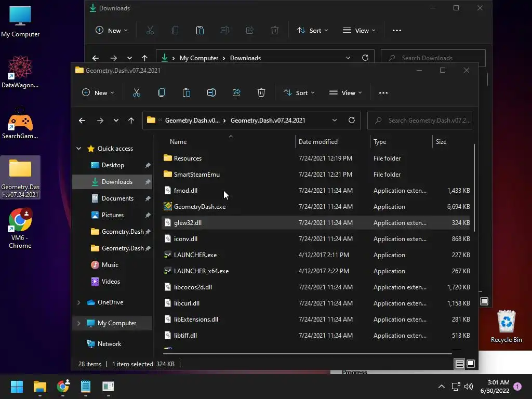The image size is (532, 399).
Task: Switch to details view layout icon in status bar
Action: click(x=459, y=364)
